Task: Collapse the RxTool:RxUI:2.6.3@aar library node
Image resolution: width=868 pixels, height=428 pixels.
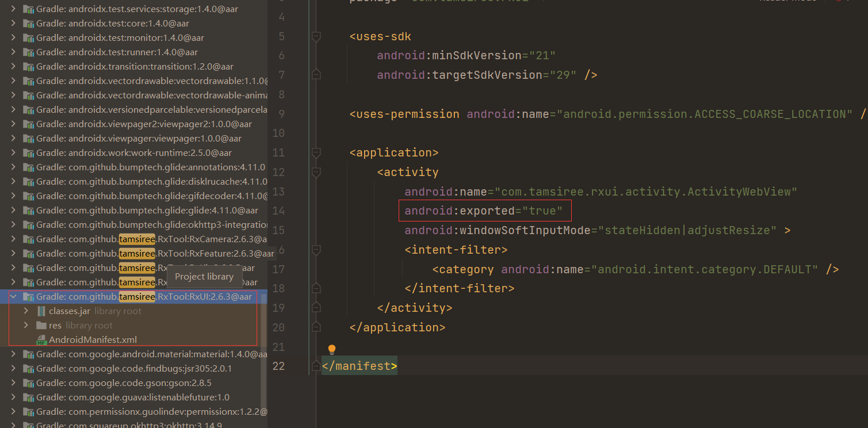Action: (x=13, y=297)
